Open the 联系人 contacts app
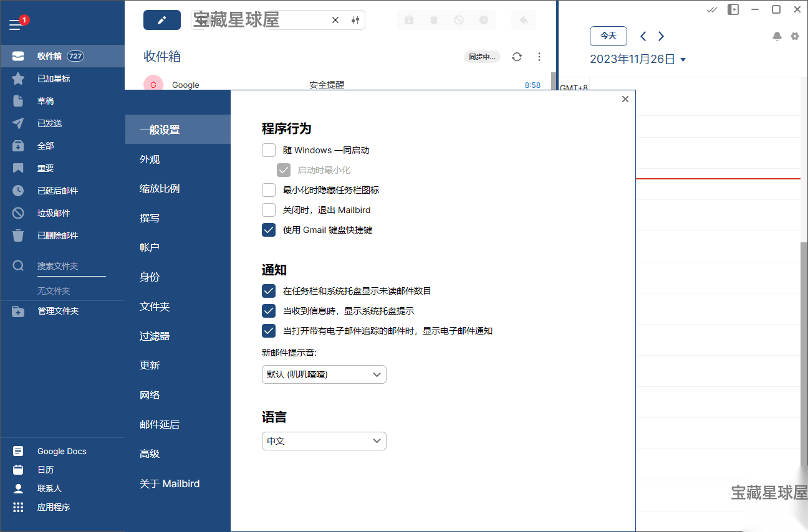 click(x=62, y=488)
